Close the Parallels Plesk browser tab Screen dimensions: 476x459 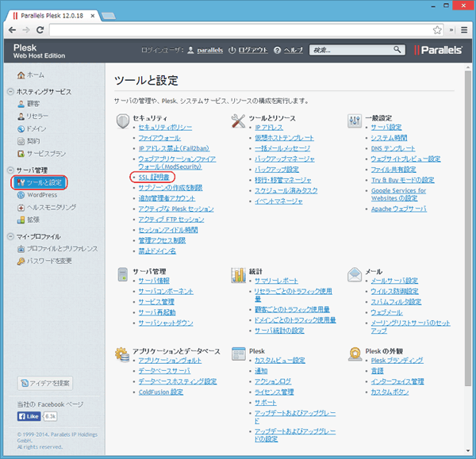point(93,16)
